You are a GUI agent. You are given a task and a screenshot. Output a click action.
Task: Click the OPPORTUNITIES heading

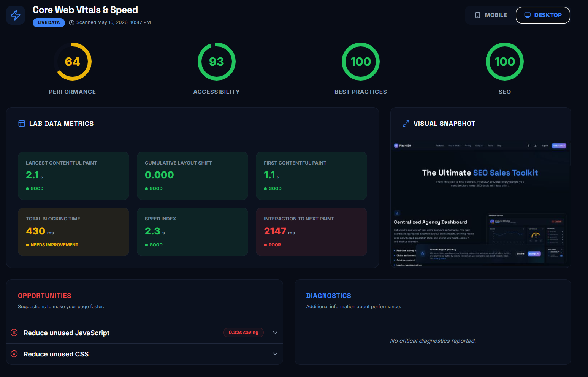(44, 296)
